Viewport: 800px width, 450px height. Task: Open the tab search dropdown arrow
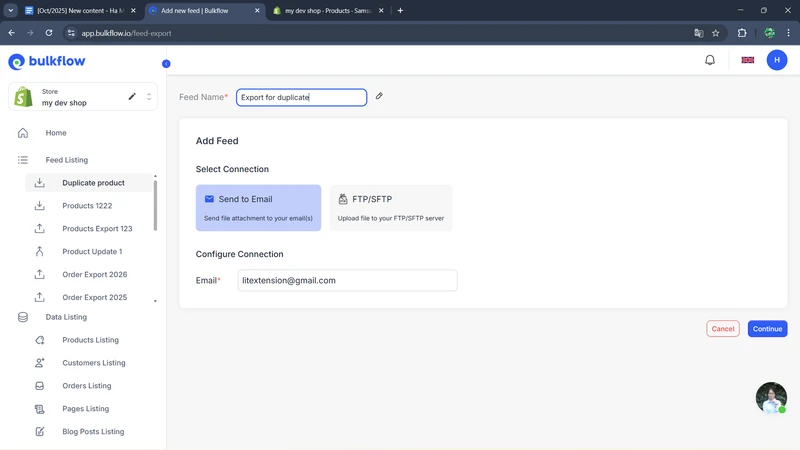[10, 10]
